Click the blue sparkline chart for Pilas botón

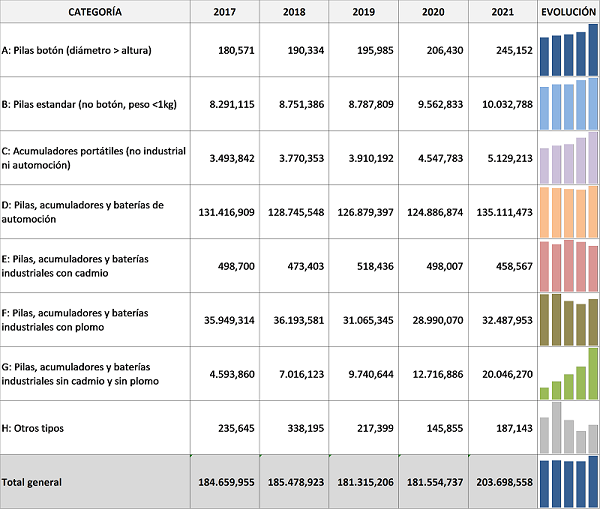coord(568,51)
